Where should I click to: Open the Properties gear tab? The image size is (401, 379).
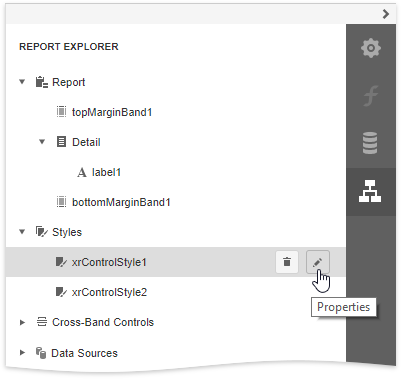371,48
